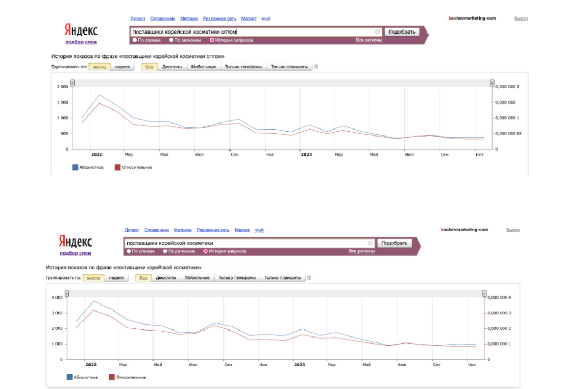This screenshot has width=588, height=389.
Task: Click the help icon after 'Только планшеты' in the upper chart toolbar
Action: point(316,67)
